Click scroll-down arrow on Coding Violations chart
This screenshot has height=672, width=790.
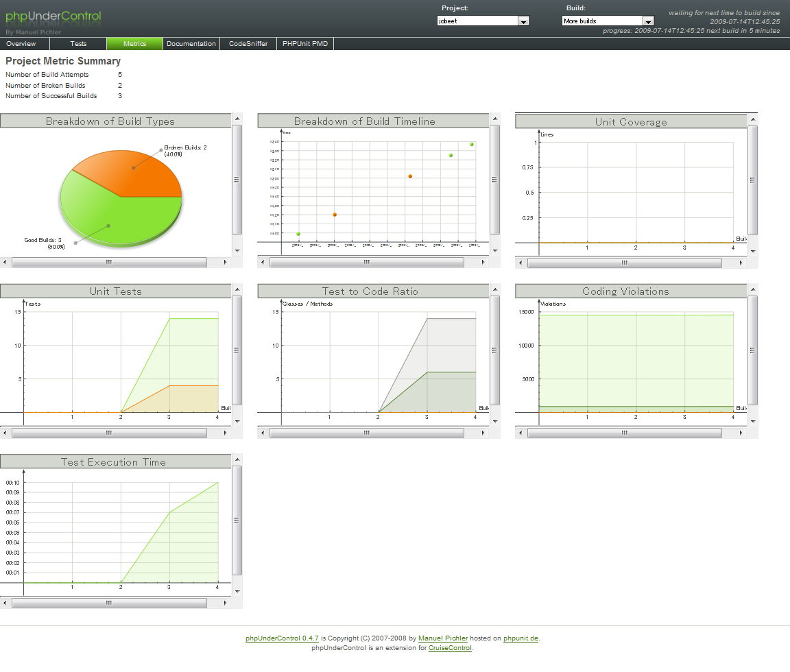coord(753,421)
